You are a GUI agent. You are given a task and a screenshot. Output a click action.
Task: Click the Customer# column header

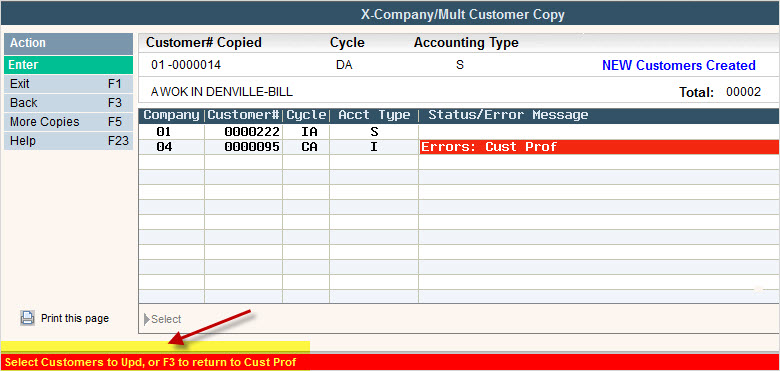point(244,115)
